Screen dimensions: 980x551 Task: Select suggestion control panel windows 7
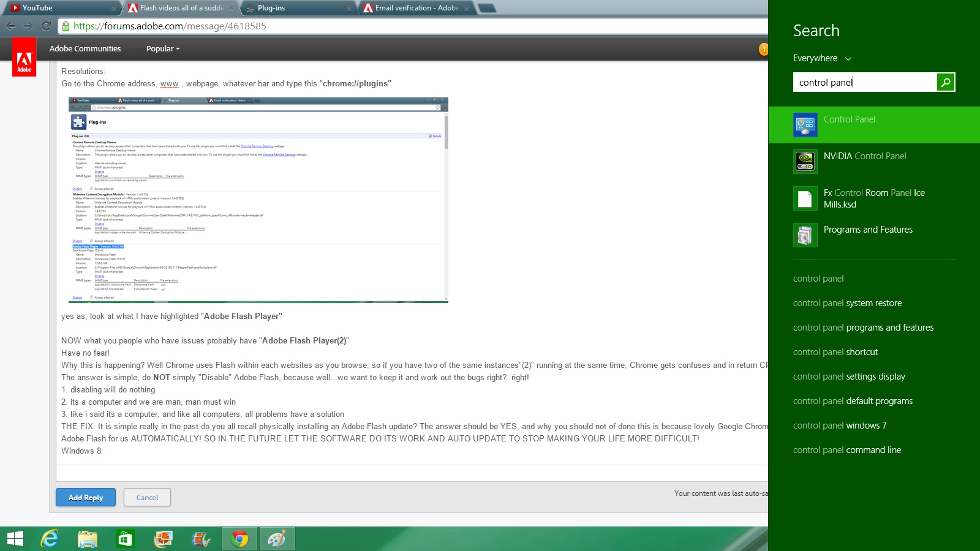pos(840,425)
